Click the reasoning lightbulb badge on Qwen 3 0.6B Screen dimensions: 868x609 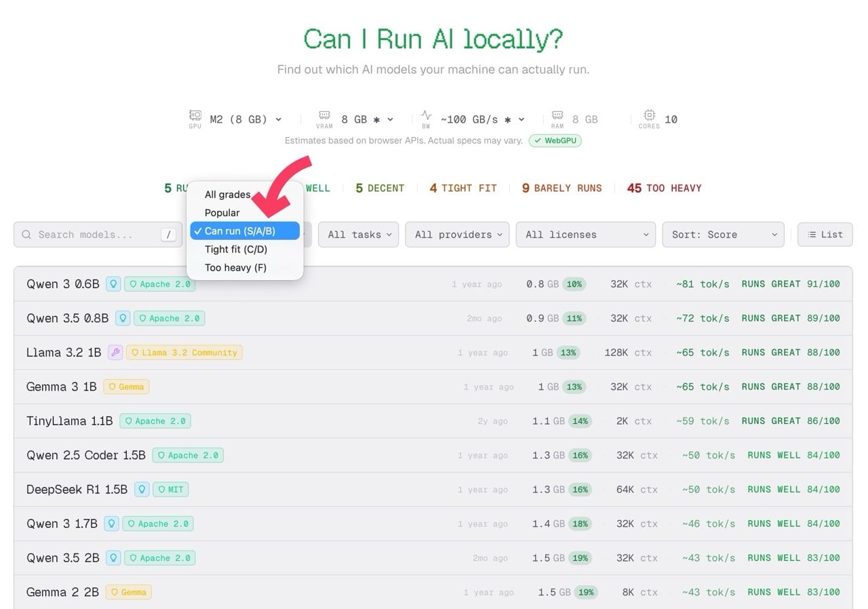(x=113, y=283)
